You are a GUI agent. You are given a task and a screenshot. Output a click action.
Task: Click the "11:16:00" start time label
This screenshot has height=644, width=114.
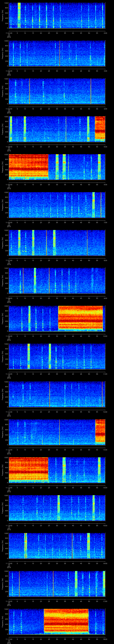point(9,601)
